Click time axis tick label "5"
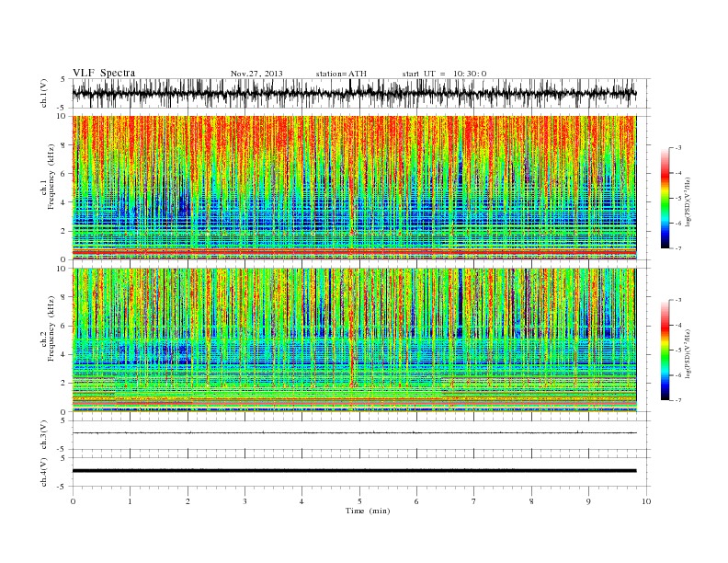728x563 pixels. [359, 501]
